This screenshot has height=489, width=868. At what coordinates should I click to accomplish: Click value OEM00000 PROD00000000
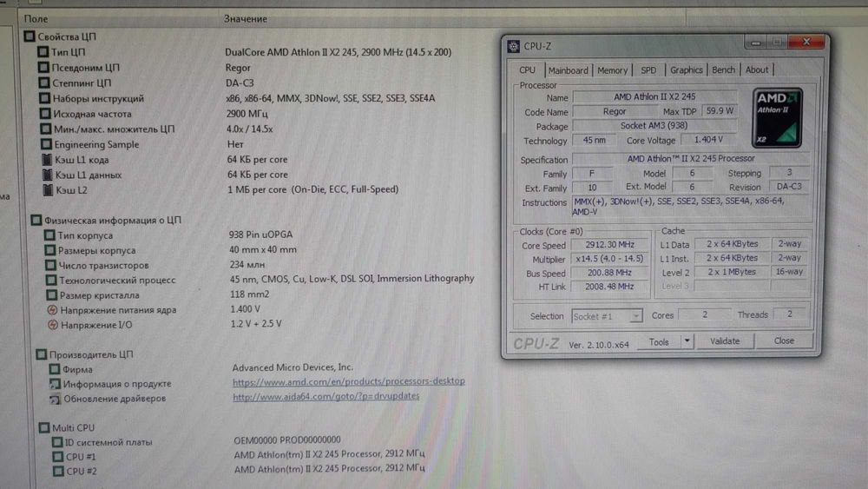[287, 440]
